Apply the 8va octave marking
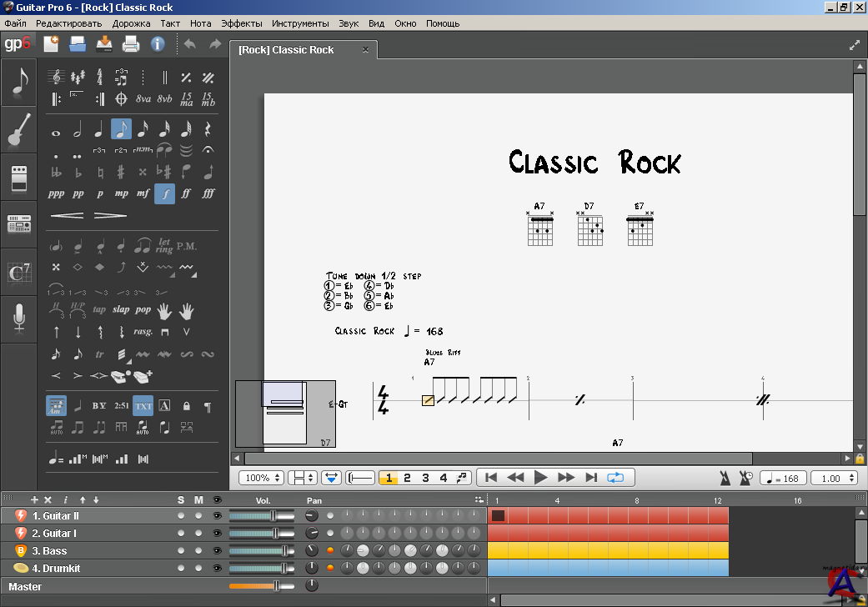Viewport: 868px width, 607px height. click(143, 99)
